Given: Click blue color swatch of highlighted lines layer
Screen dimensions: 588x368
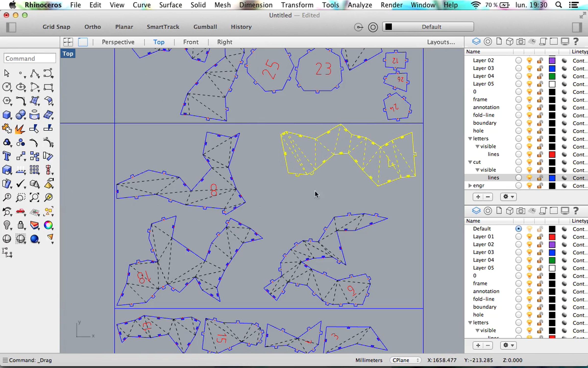Looking at the screenshot, I should coord(552,178).
